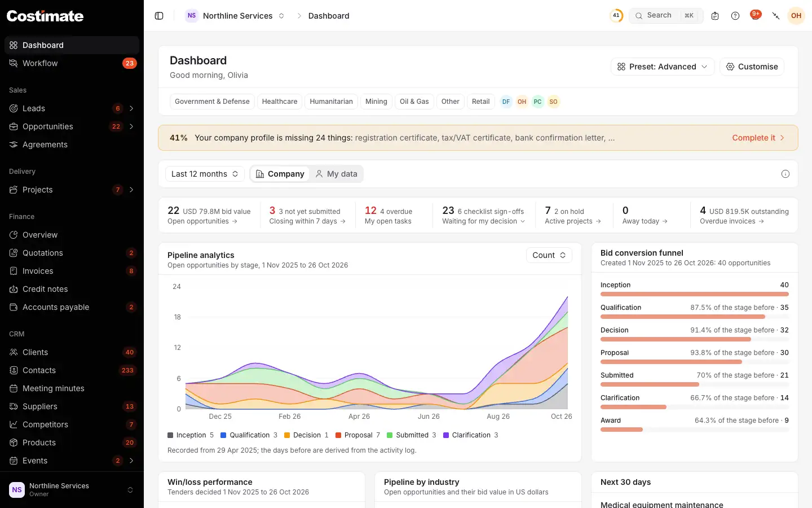Open the clipboard tasks icon in top bar

[x=715, y=16]
